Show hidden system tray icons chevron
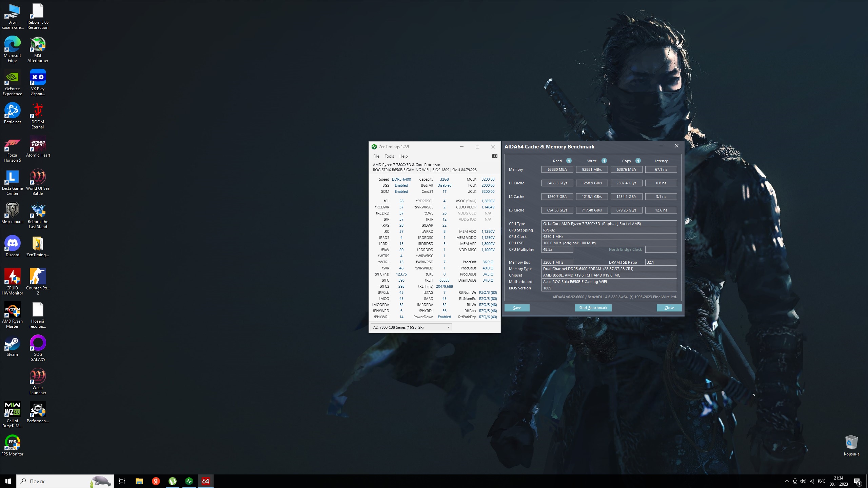Screen dimensions: 868x488 tap(787, 481)
